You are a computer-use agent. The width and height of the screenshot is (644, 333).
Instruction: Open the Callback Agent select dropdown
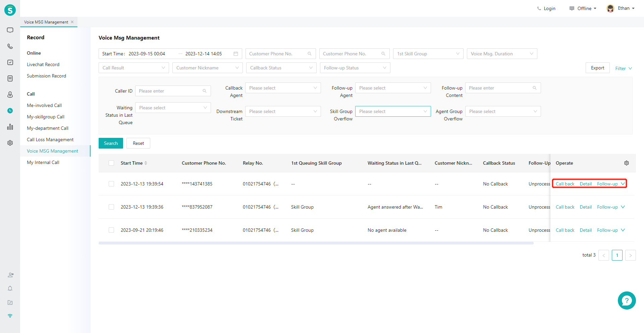coord(283,88)
